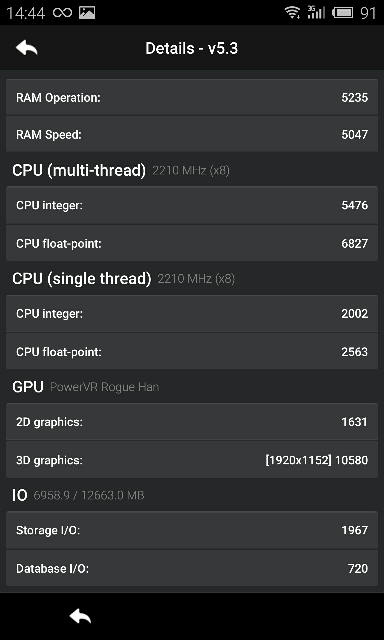This screenshot has height=640, width=384.
Task: Tap the GPU PowerVR Rogue Han header
Action: [x=86, y=387]
